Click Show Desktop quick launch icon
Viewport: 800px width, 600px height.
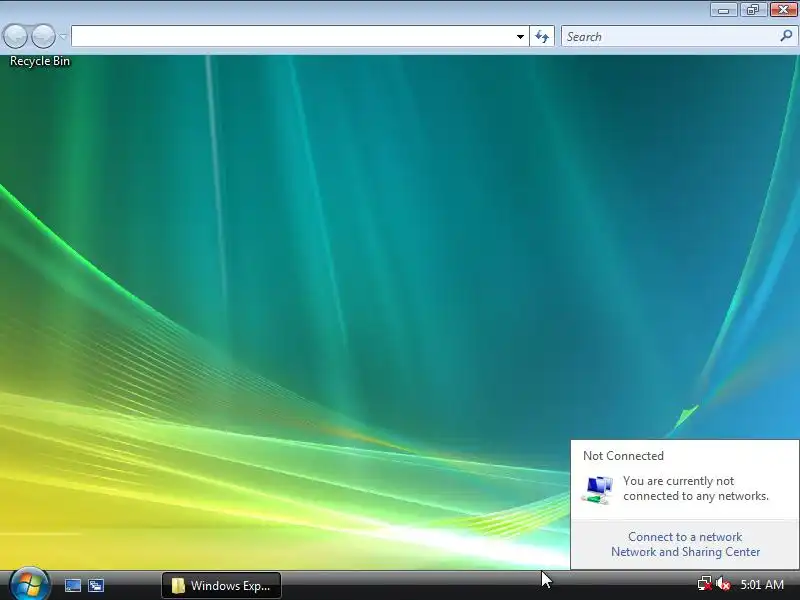[x=72, y=585]
